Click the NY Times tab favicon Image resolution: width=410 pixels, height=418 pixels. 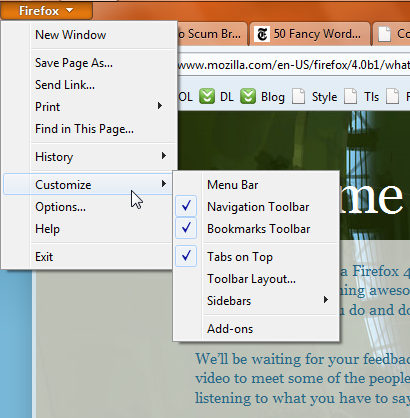262,34
